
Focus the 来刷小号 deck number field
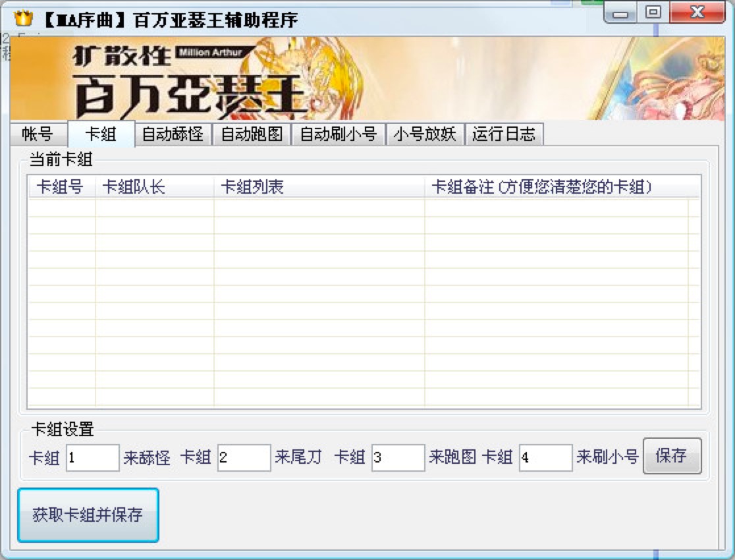point(545,457)
